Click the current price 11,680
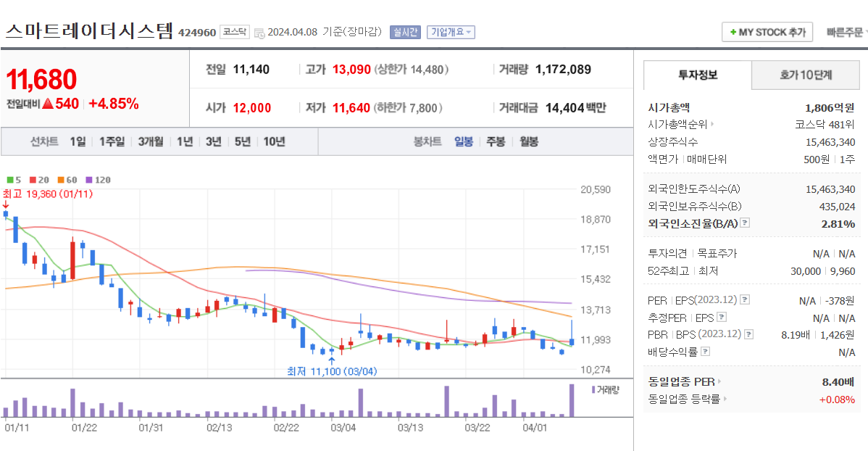Image resolution: width=868 pixels, height=451 pixels. tap(41, 79)
